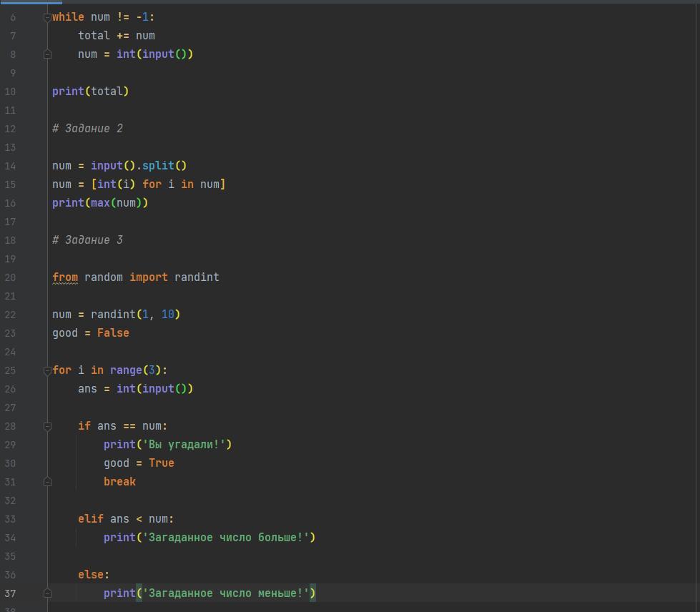Click the comment '# Задание 3'

coord(87,240)
